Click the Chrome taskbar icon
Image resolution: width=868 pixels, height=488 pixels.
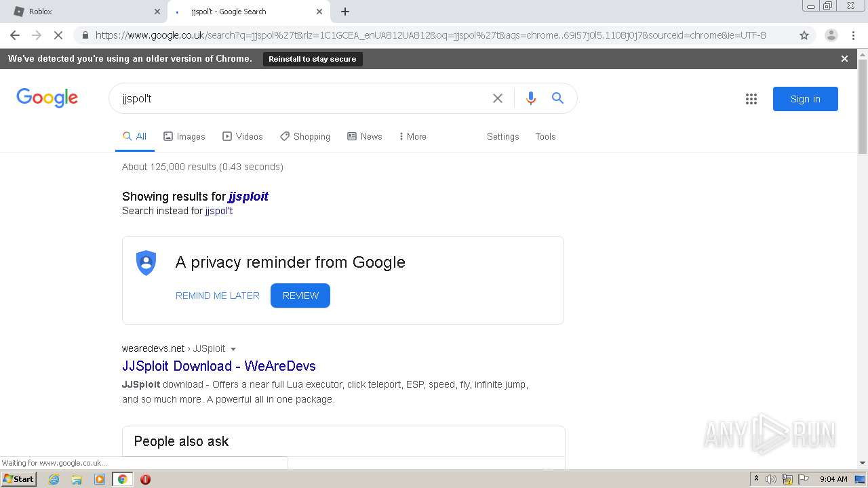[123, 479]
